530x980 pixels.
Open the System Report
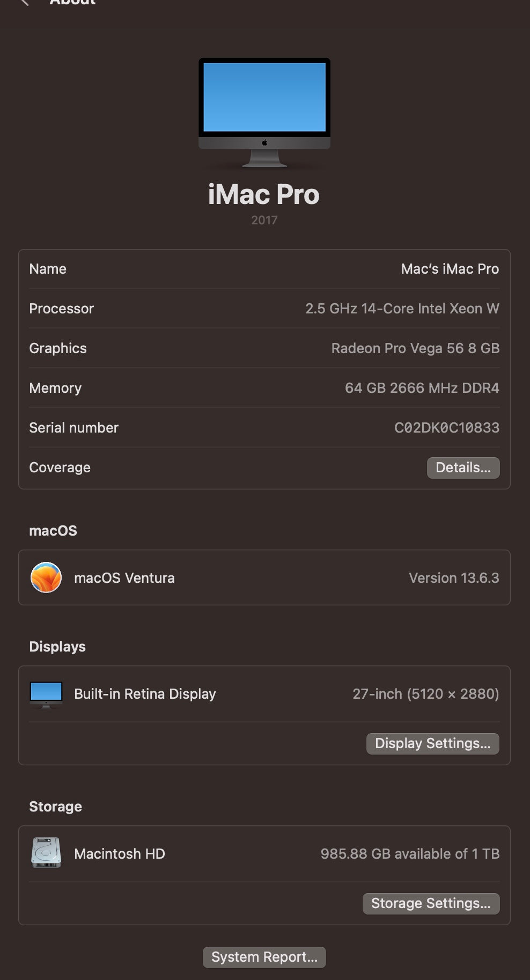click(x=264, y=957)
